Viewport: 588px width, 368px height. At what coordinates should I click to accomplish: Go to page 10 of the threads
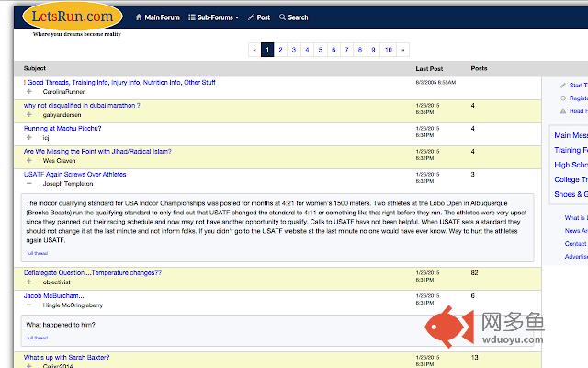coord(389,50)
